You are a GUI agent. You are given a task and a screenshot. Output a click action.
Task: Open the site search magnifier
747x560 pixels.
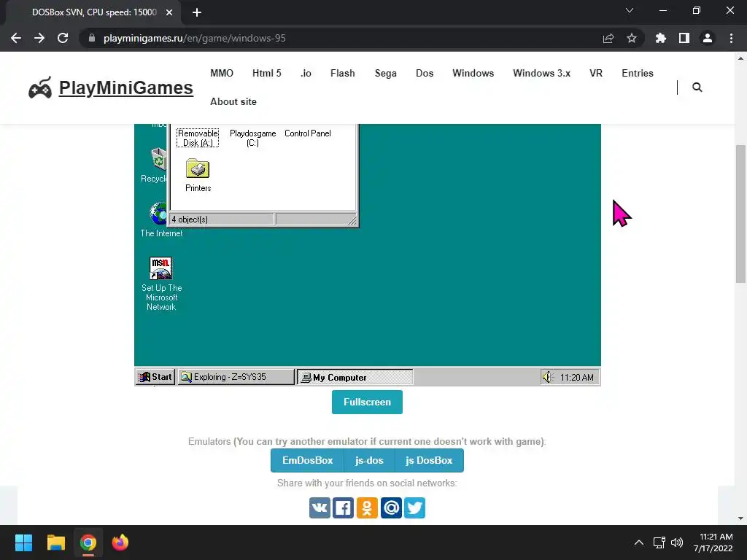(697, 87)
